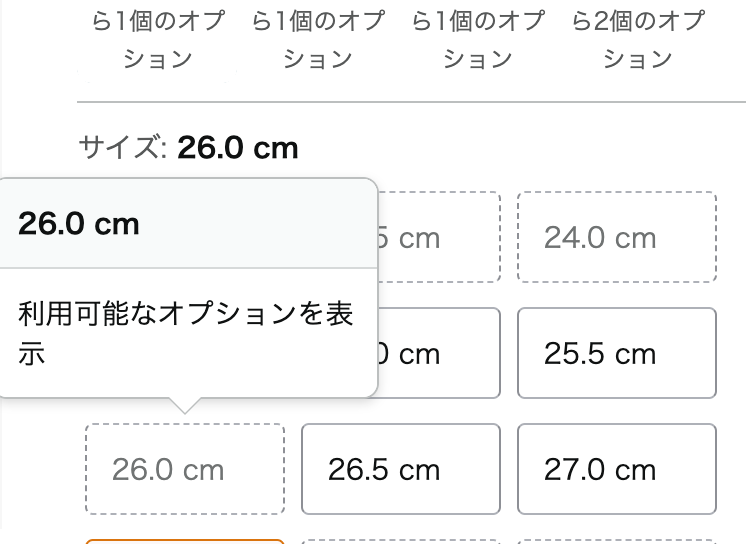Click the サイズ: 26.0 cm label
746x544 pixels.
coord(188,147)
